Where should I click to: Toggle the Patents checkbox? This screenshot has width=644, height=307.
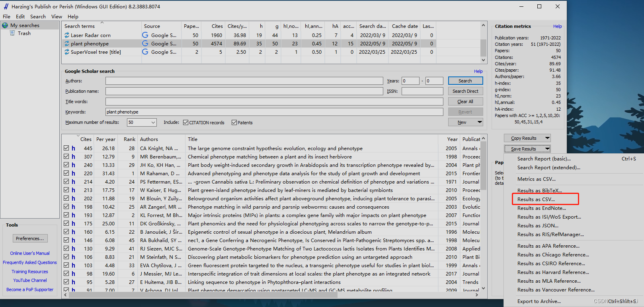[x=234, y=122]
